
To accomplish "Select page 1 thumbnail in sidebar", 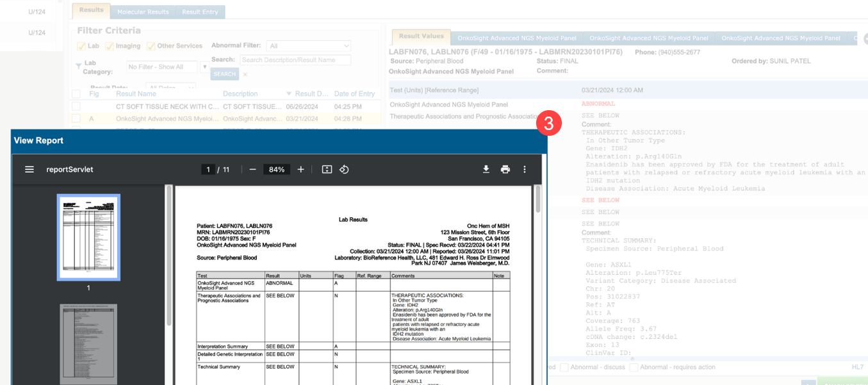I will pos(88,238).
